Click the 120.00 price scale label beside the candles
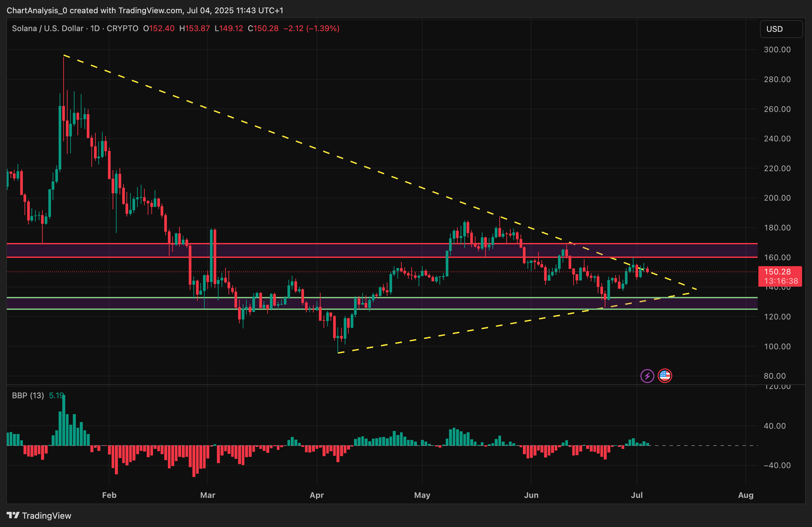 tap(777, 316)
